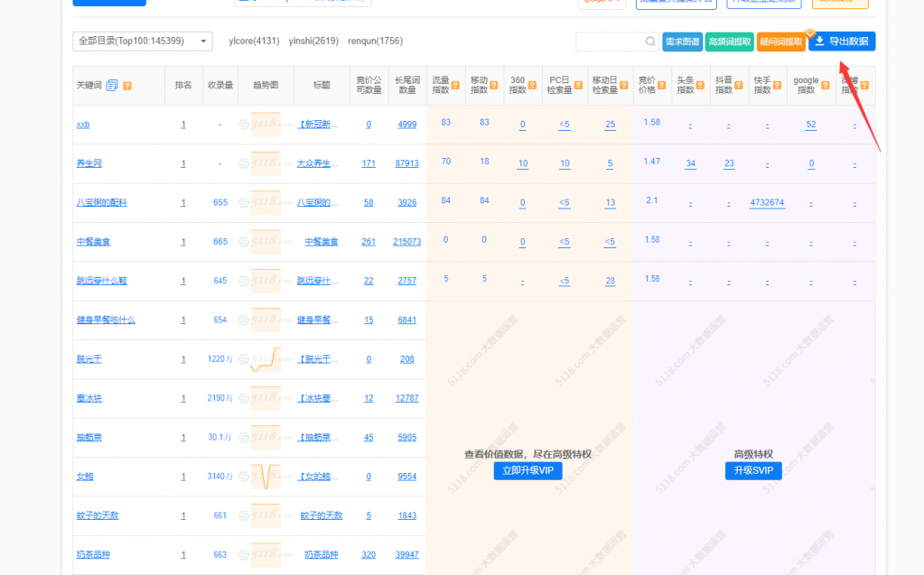Click the 需求图谱 button
The height and width of the screenshot is (575, 924).
[x=682, y=42]
